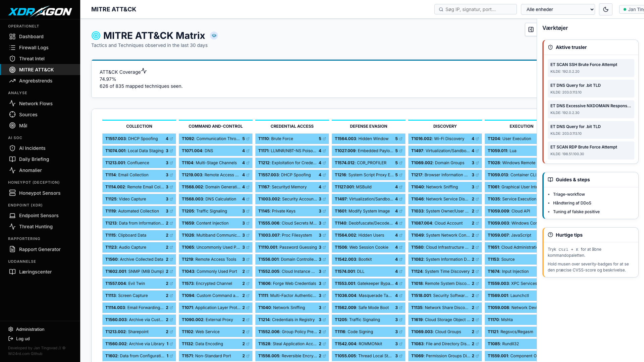Open external link icon for T1016.002 Wi-Fi Discovery
Viewport: 644px width, 362px height.
tap(477, 139)
